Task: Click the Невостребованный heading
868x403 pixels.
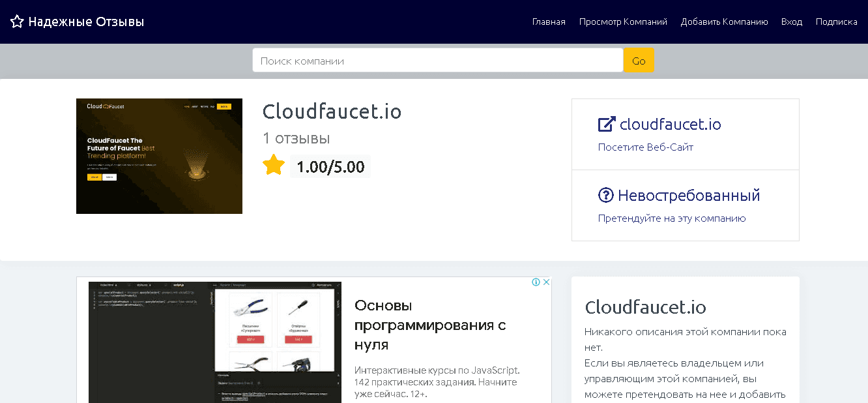Action: 689,195
